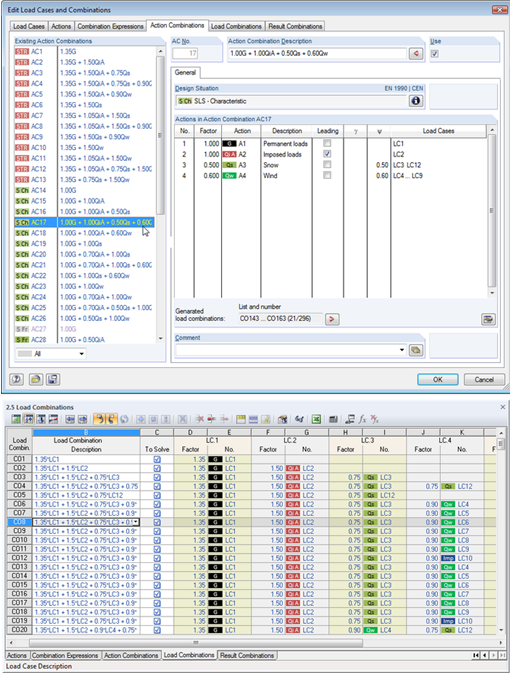Click the fx formula icon in toolbar

point(363,419)
